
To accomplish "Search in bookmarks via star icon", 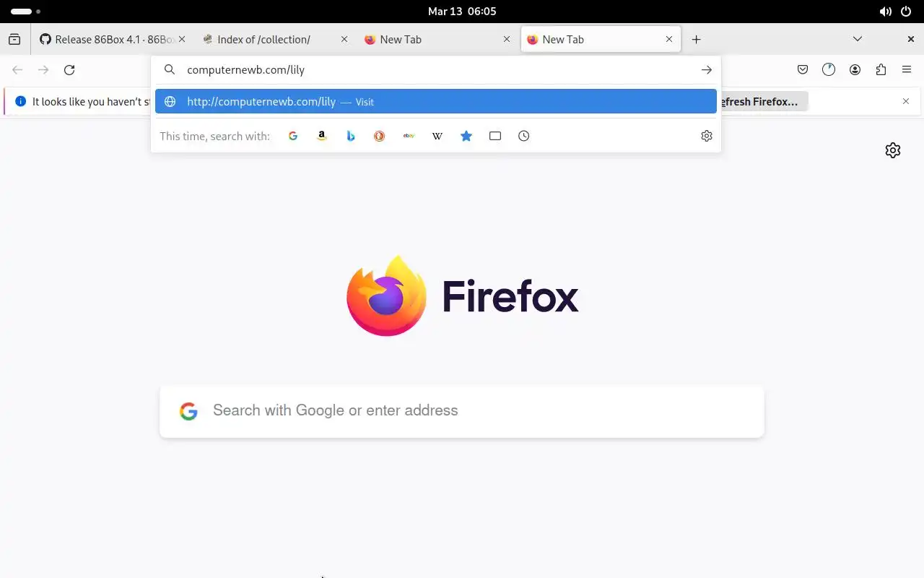I will (466, 136).
